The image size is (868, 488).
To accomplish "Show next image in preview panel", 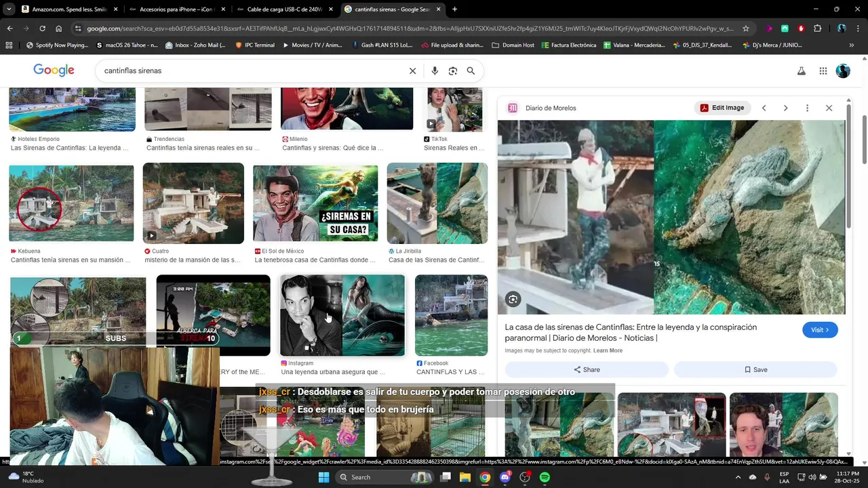I will click(785, 108).
